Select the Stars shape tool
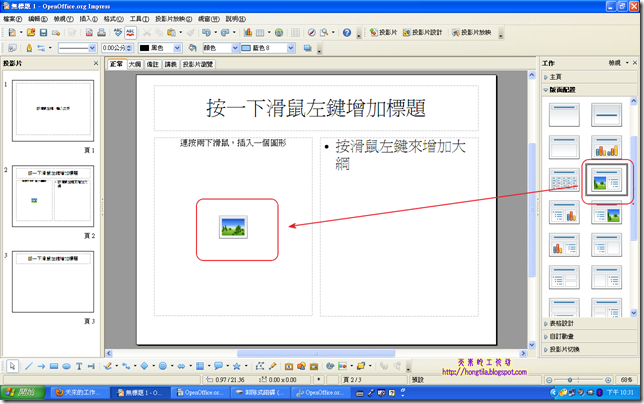 pos(237,366)
